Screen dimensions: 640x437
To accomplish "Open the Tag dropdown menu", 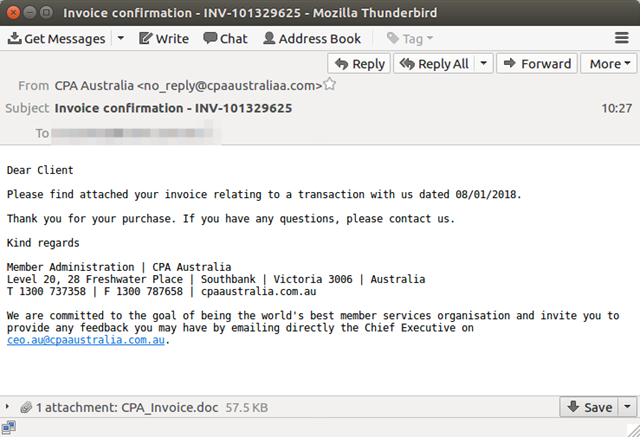I will tap(410, 39).
